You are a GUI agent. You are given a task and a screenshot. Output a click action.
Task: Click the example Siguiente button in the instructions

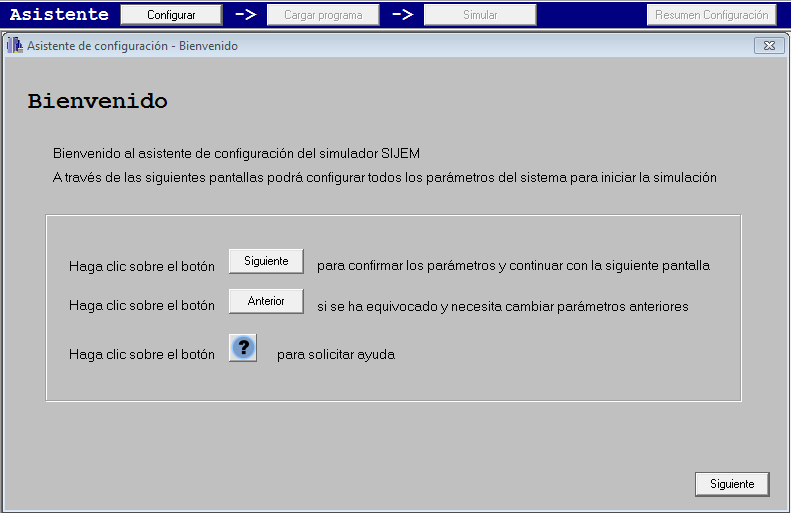[x=266, y=261]
